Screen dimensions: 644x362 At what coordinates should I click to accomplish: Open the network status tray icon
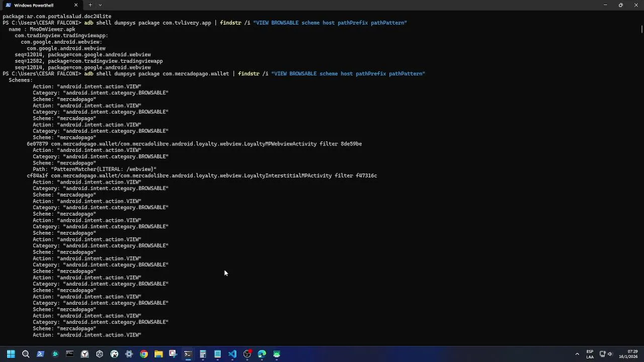603,354
